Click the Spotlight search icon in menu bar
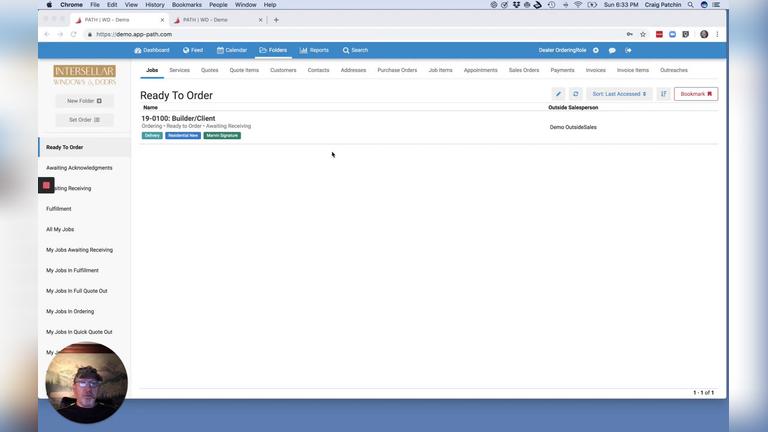The height and width of the screenshot is (432, 768). (691, 5)
